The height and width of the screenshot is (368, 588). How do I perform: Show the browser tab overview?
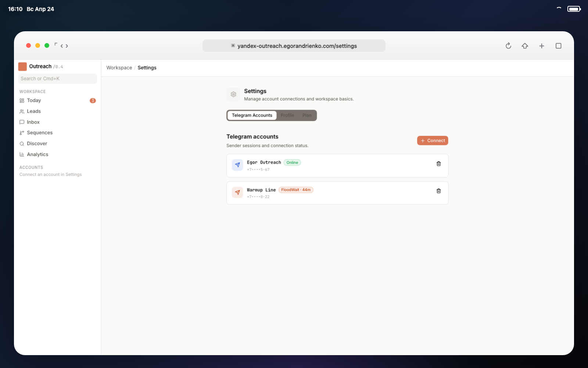(559, 46)
